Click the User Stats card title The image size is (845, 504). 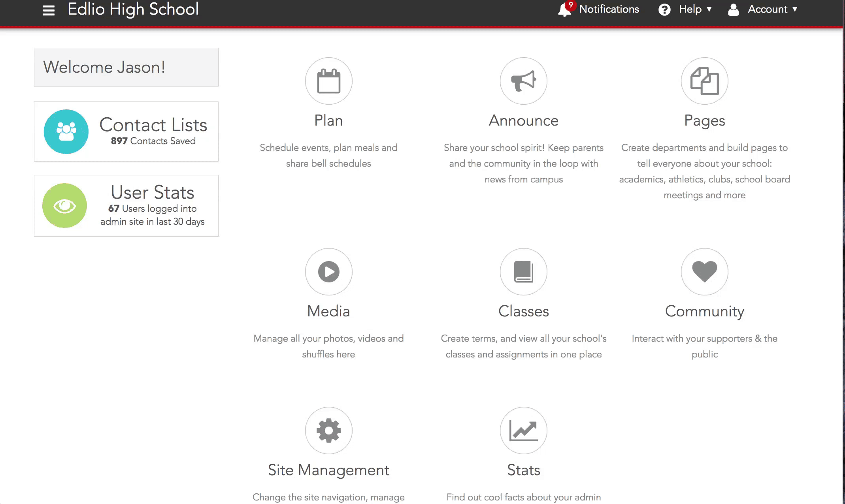[153, 192]
